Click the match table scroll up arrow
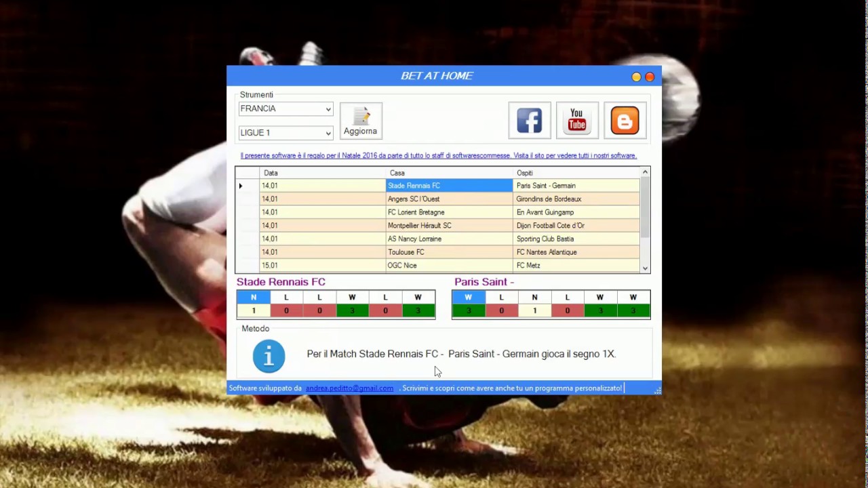The image size is (868, 488). pyautogui.click(x=645, y=172)
